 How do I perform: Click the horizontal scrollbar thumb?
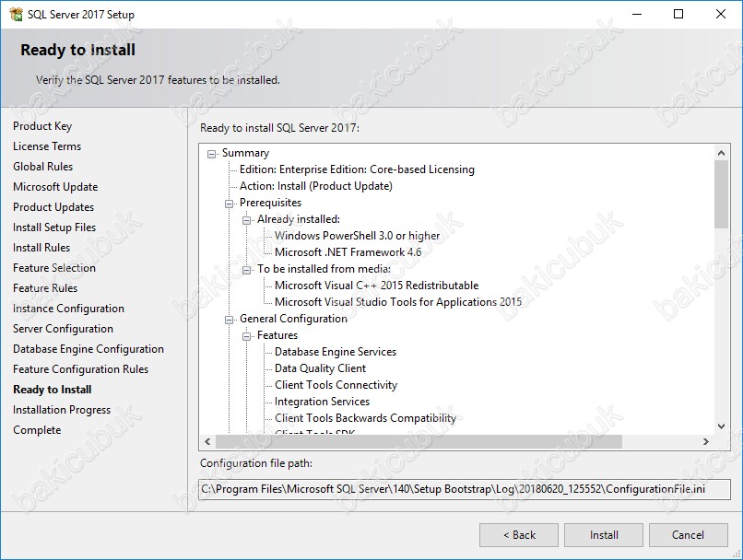419,441
